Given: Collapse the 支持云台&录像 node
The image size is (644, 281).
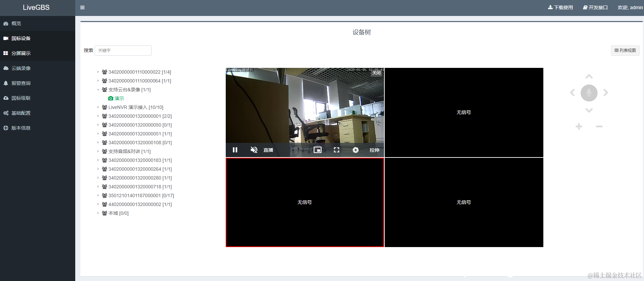Looking at the screenshot, I should pyautogui.click(x=98, y=90).
